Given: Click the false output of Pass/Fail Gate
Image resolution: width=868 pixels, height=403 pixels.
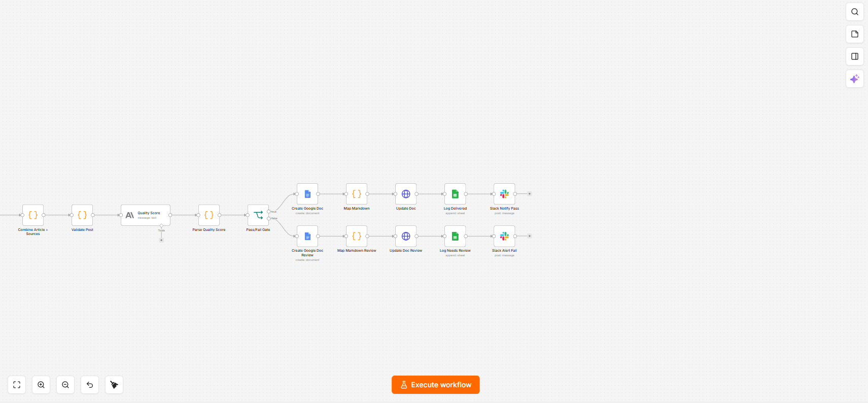Looking at the screenshot, I should coord(269,218).
